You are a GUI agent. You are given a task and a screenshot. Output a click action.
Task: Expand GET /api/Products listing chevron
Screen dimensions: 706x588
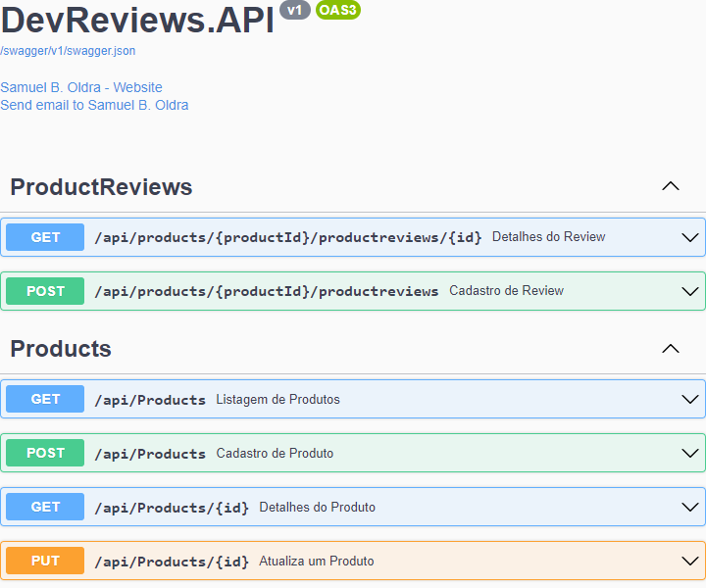pyautogui.click(x=689, y=399)
